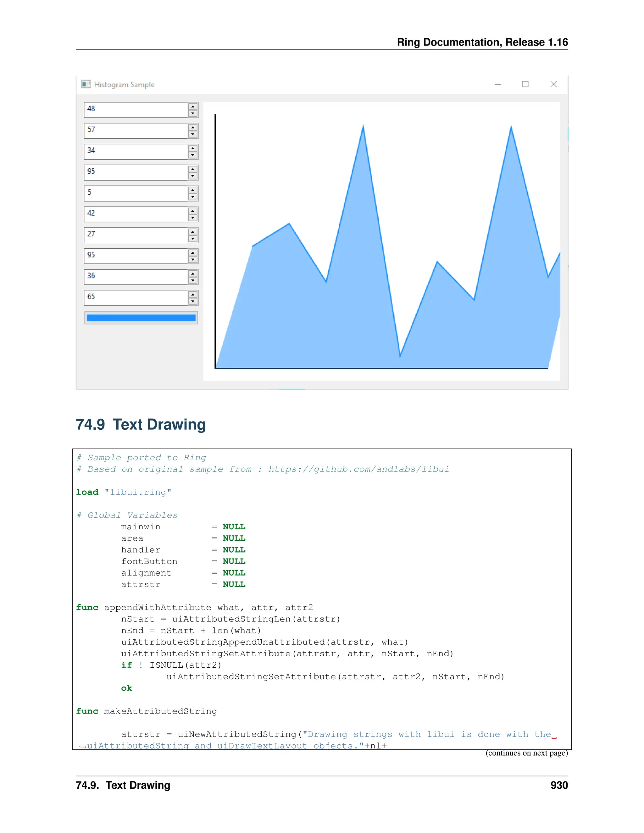Decrement the spinbox showing 42
644x833 pixels.
click(x=193, y=218)
